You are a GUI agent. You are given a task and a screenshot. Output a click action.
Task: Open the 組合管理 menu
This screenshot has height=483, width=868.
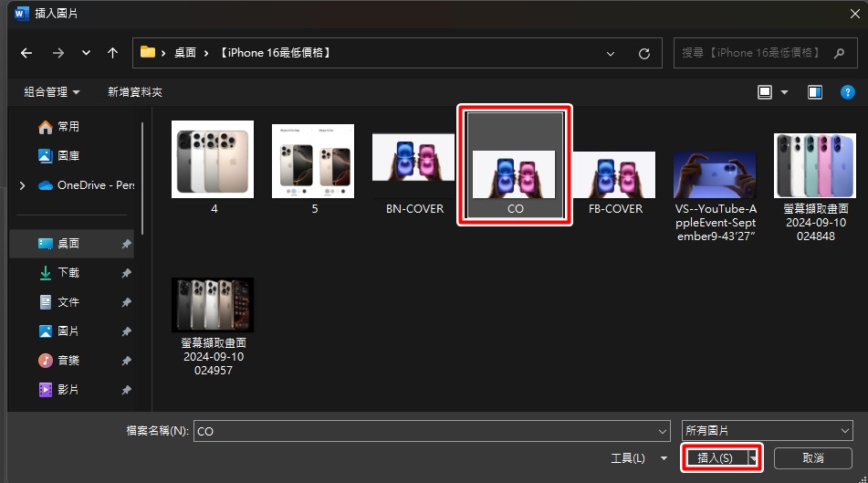pos(51,92)
